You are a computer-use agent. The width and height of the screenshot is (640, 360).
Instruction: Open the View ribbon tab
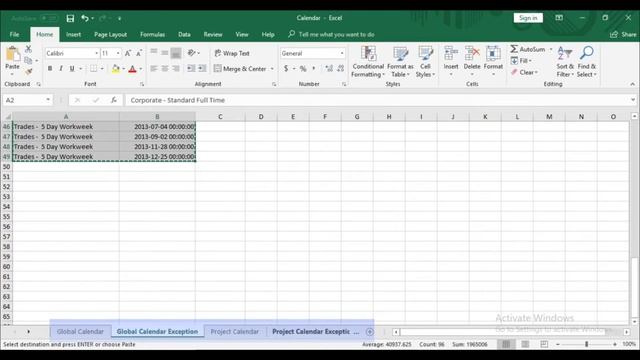tap(242, 35)
